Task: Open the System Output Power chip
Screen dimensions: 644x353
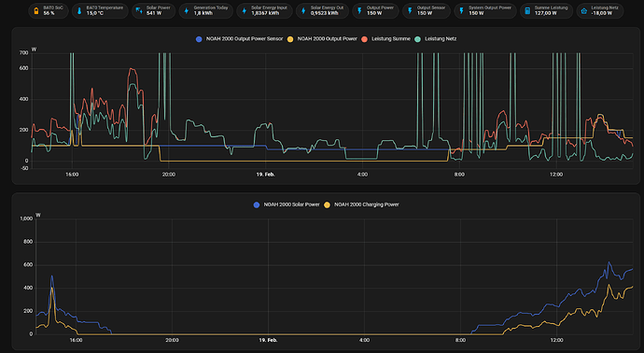Action: [x=485, y=10]
